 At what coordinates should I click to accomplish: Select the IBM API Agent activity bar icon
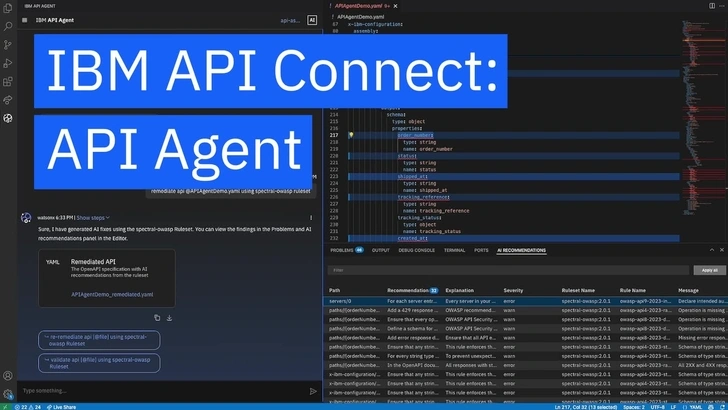pos(8,118)
